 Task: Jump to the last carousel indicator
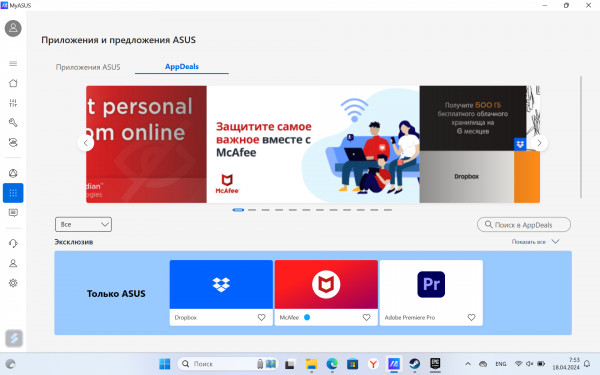coord(388,210)
